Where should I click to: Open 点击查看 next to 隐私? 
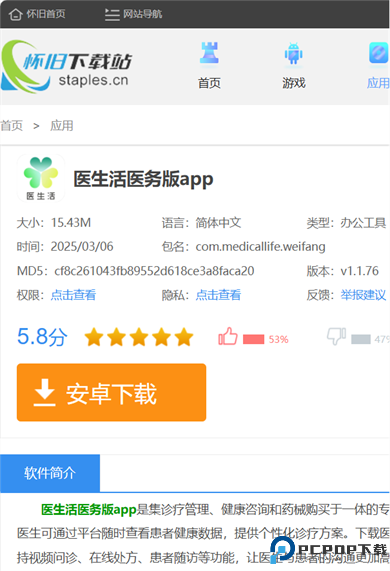(x=218, y=295)
